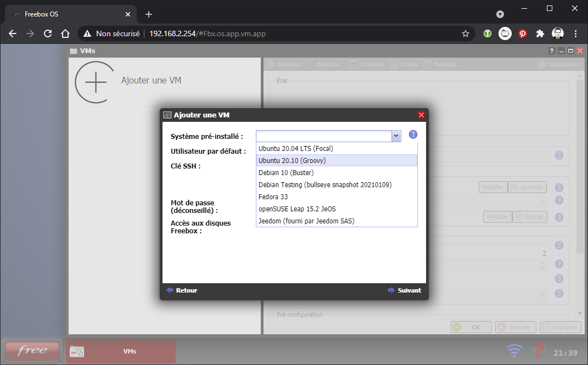Screen dimensions: 588x365
Task: Open the masked-face extension icon
Action: click(x=505, y=33)
